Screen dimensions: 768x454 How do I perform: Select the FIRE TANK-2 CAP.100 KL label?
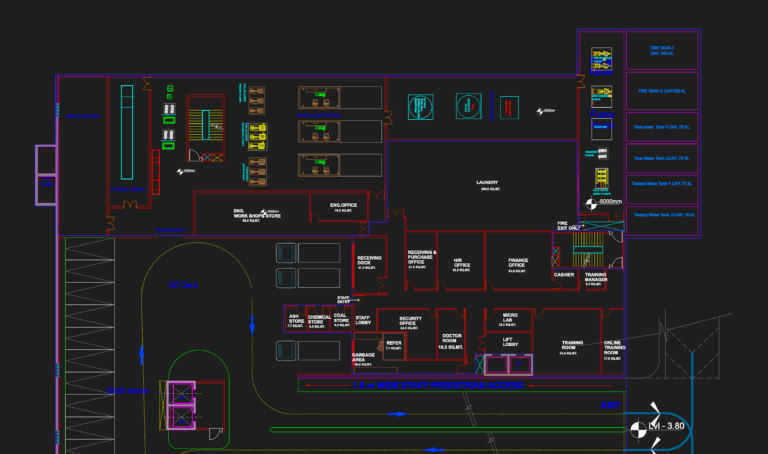click(x=662, y=91)
